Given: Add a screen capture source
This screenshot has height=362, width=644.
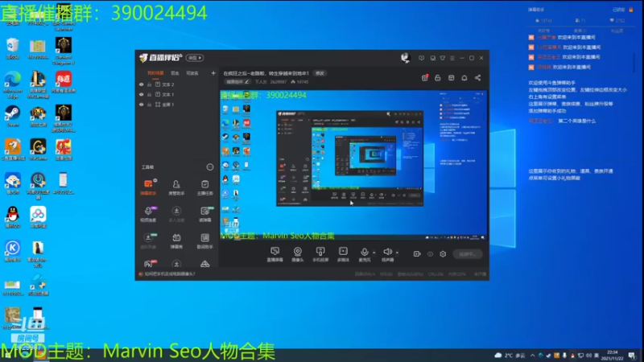Looking at the screenshot, I should 275,254.
